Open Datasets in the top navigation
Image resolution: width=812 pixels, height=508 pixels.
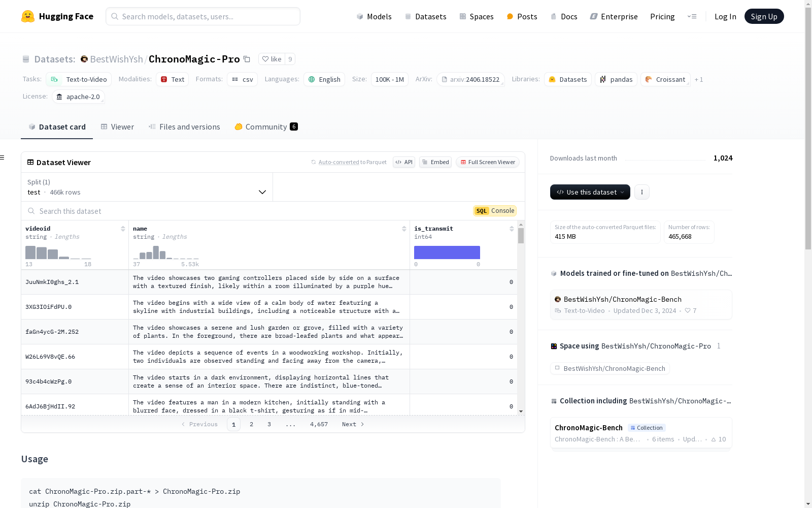(x=425, y=16)
